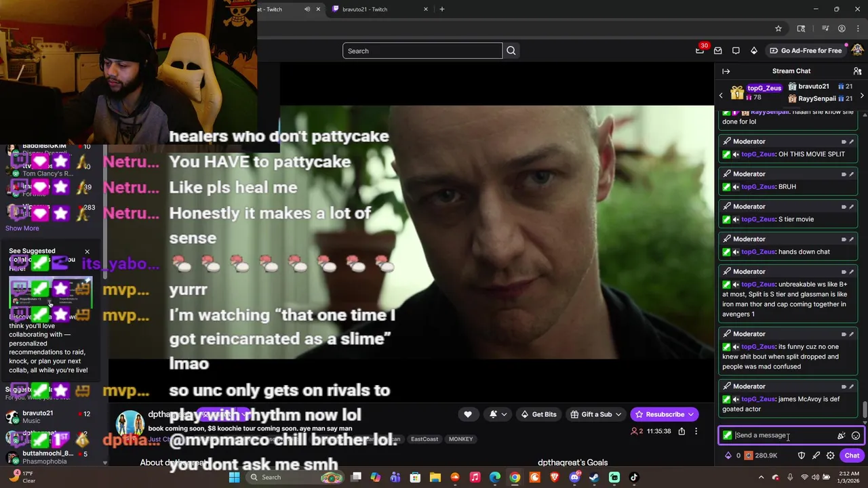Toggle mute icon on topG_Zeus 'BRUH' message

tap(736, 187)
